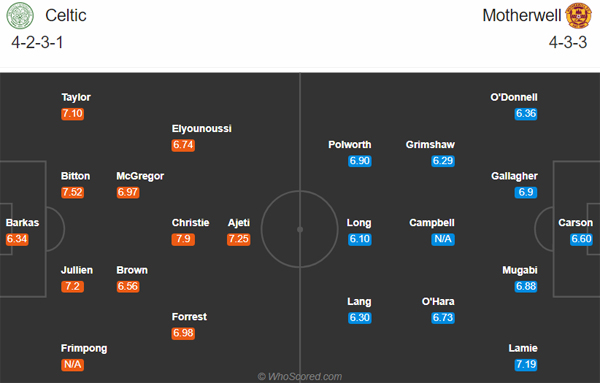
Task: Click Barkas's 6.34 goalkeeper rating badge
Action: click(x=17, y=239)
